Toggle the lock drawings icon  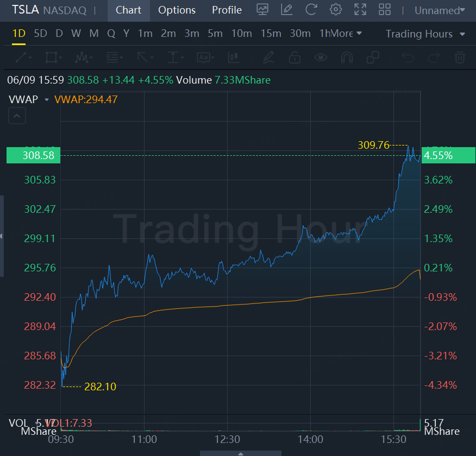pos(295,57)
